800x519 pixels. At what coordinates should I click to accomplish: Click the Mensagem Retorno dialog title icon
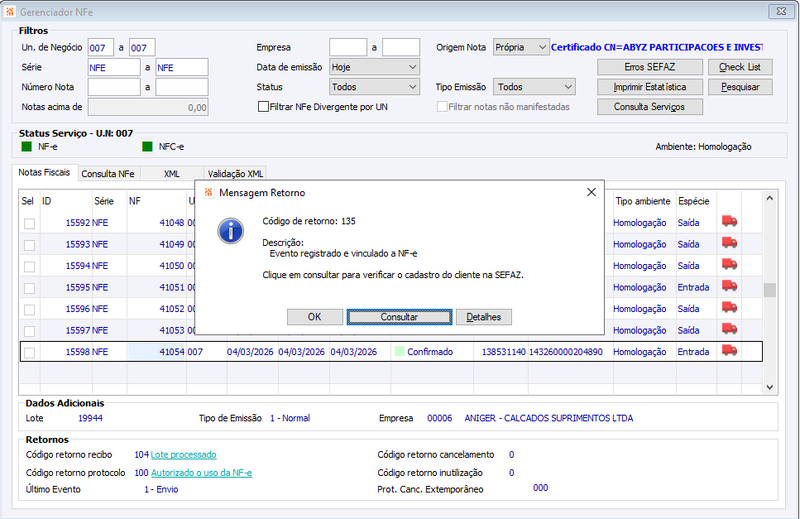pyautogui.click(x=208, y=192)
